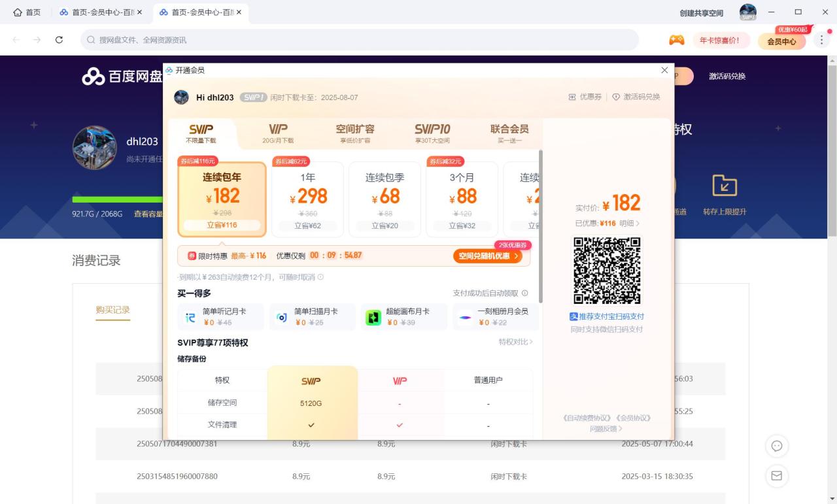Click the green storage usage bar

click(x=117, y=199)
